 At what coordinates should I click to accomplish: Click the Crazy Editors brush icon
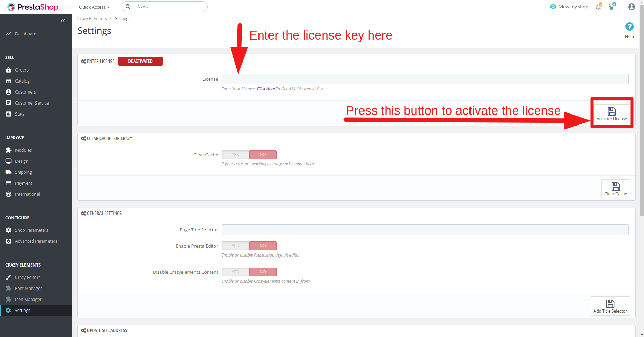9,277
